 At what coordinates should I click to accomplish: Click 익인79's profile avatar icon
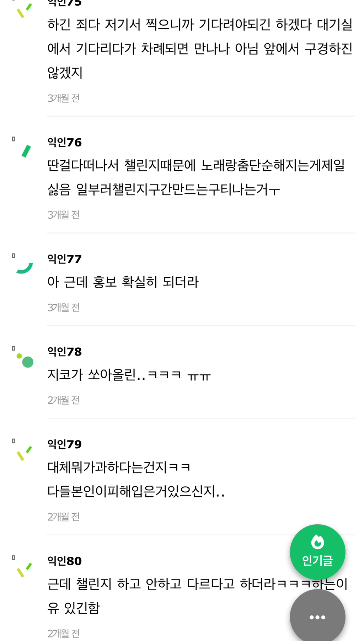pyautogui.click(x=25, y=453)
